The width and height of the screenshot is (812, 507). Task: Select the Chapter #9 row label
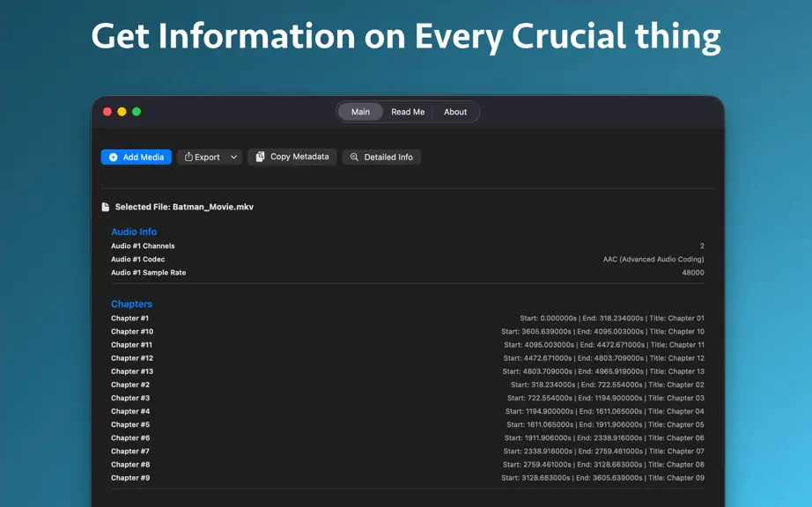[x=130, y=478]
